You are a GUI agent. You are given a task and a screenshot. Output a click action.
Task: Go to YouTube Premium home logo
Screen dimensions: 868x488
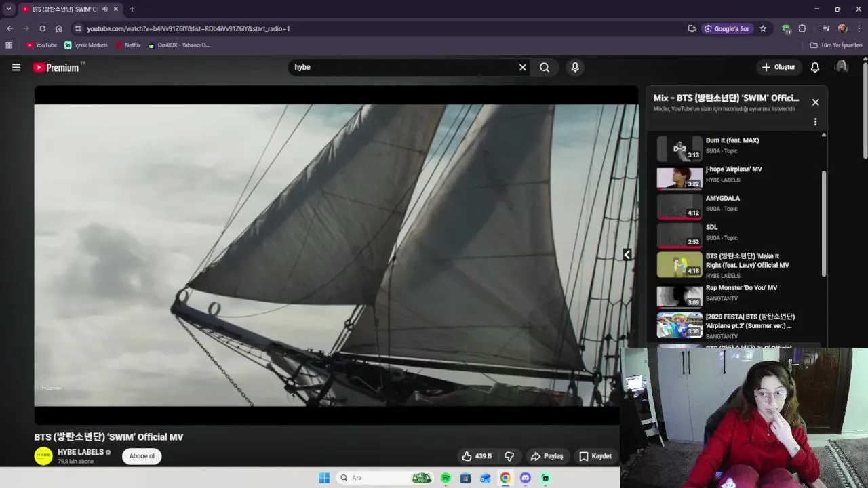(57, 67)
